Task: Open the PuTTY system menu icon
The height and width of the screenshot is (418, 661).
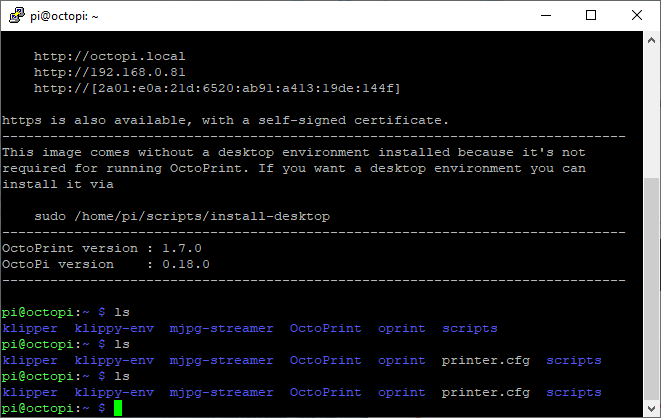Action: pos(17,16)
